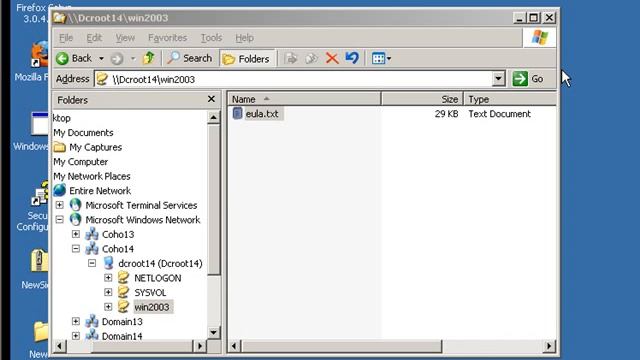The image size is (640, 360).
Task: Click into the Address bar field
Action: tap(294, 79)
